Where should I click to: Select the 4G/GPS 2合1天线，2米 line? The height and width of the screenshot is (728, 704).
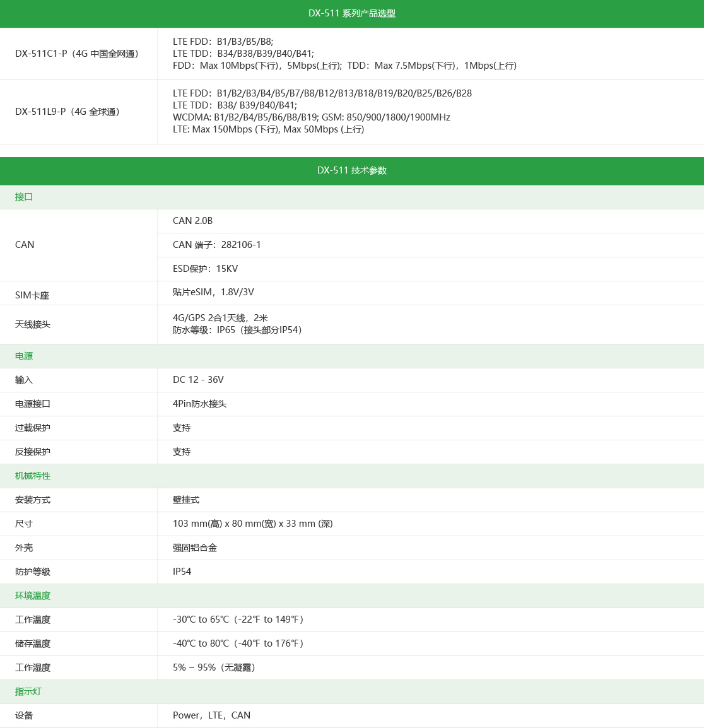(x=220, y=317)
